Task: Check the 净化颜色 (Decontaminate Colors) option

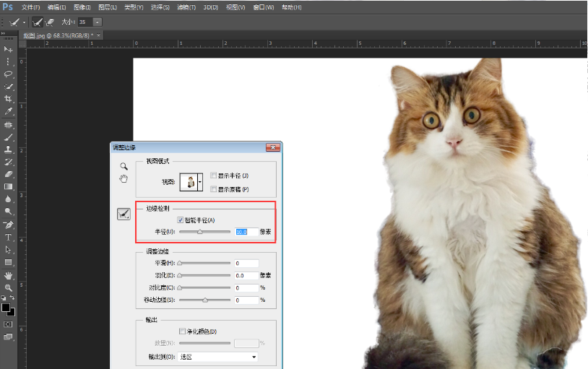Action: [x=182, y=331]
